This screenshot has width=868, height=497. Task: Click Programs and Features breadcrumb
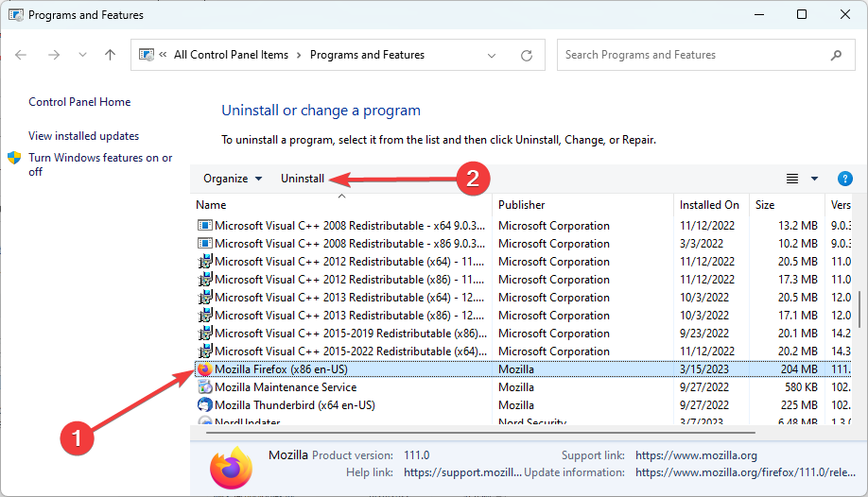[x=367, y=55]
